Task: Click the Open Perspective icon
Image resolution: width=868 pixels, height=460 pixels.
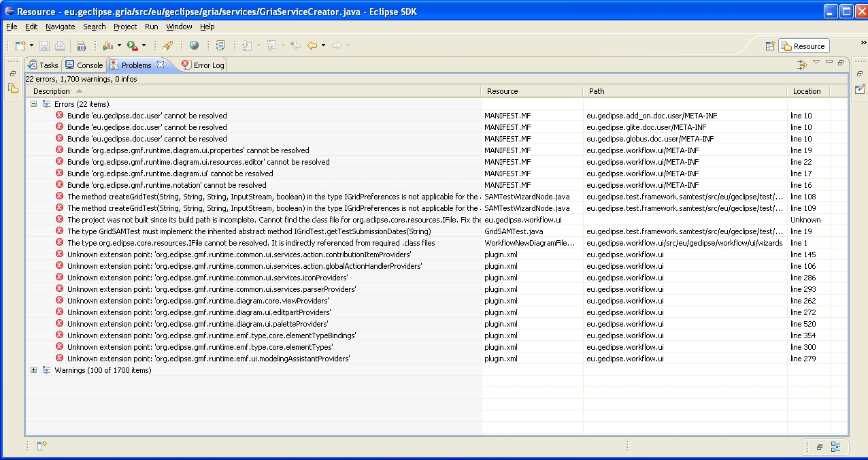Action: click(x=770, y=46)
